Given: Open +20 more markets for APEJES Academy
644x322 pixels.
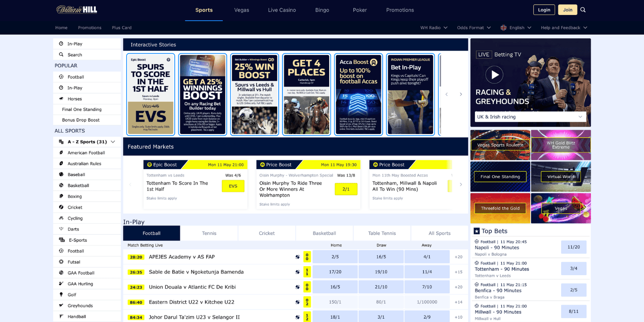Looking at the screenshot, I should [459, 257].
